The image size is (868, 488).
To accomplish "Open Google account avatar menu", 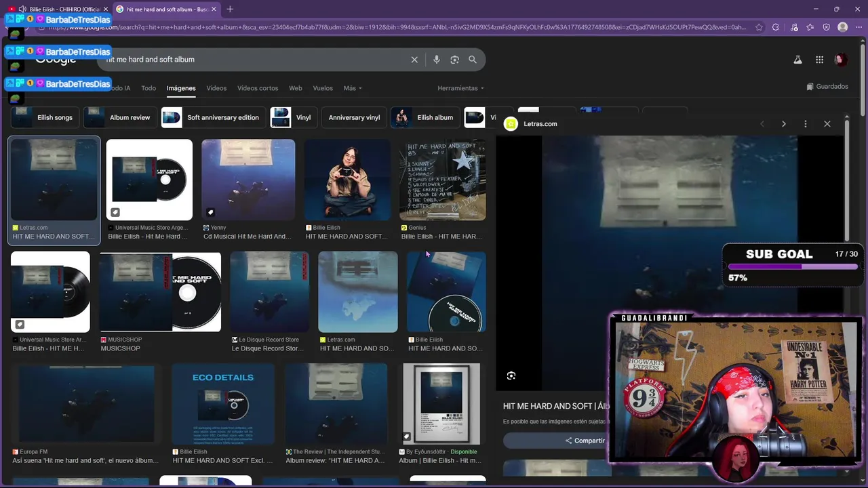I will 841,60.
